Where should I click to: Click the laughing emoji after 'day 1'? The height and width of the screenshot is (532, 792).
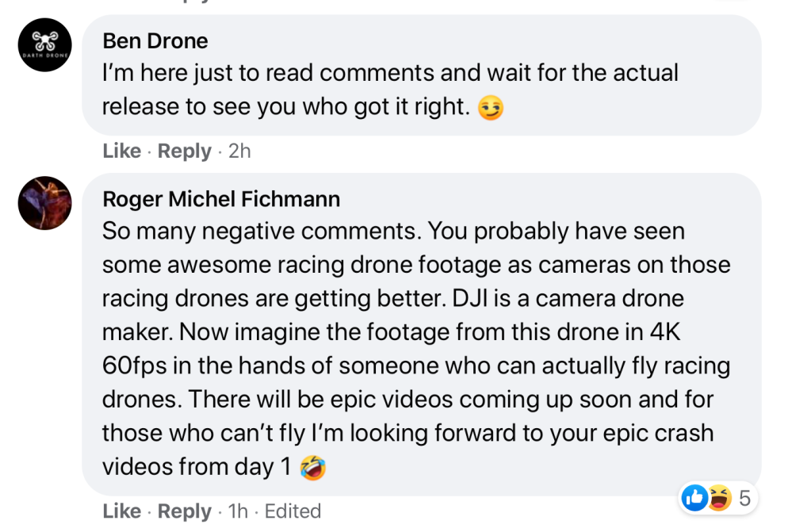[312, 469]
